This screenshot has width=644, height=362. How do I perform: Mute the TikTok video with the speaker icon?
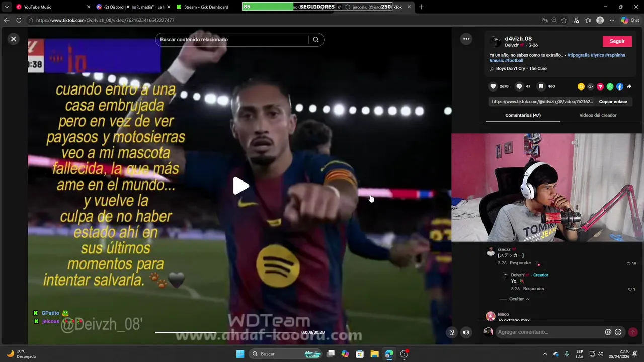466,332
